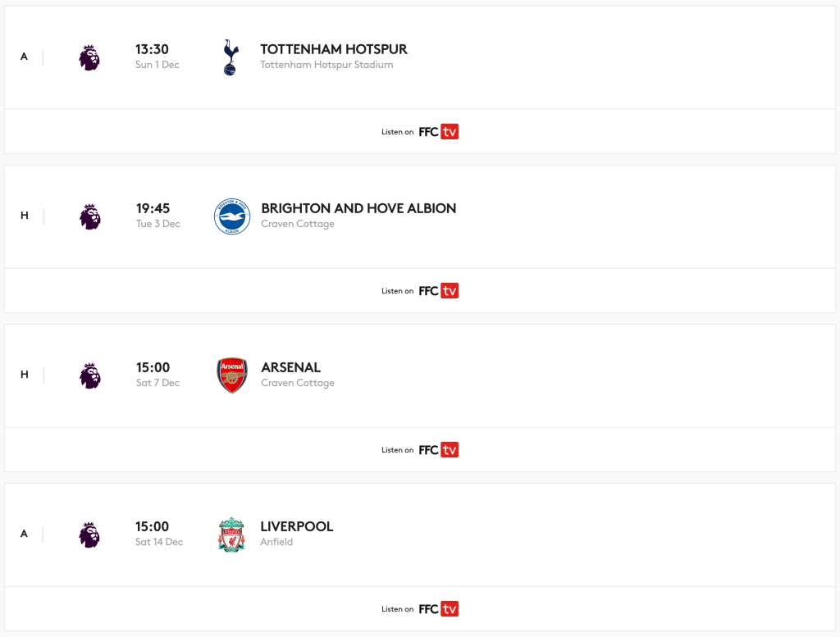Select the ARSENAL fixture title
Image resolution: width=840 pixels, height=637 pixels.
(291, 367)
